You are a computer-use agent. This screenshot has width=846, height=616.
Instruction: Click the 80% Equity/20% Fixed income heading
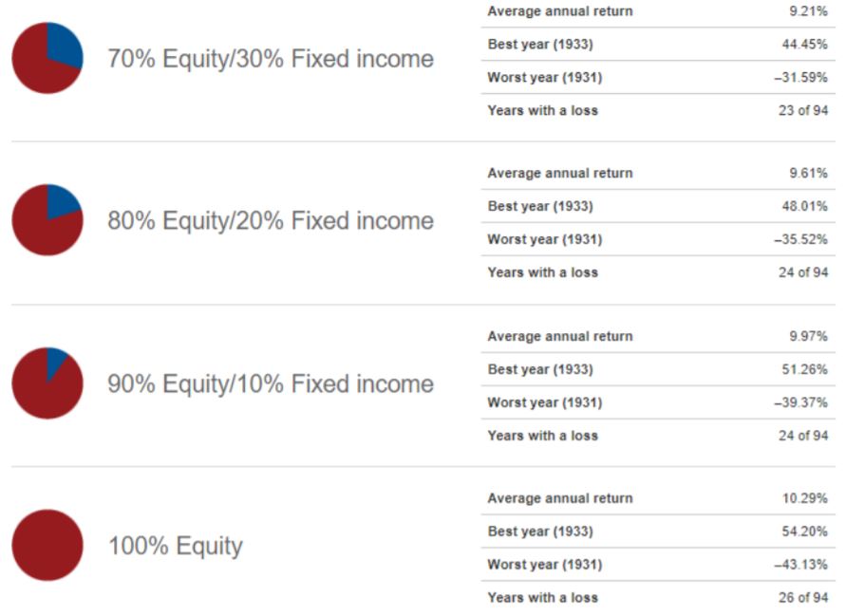click(x=271, y=220)
